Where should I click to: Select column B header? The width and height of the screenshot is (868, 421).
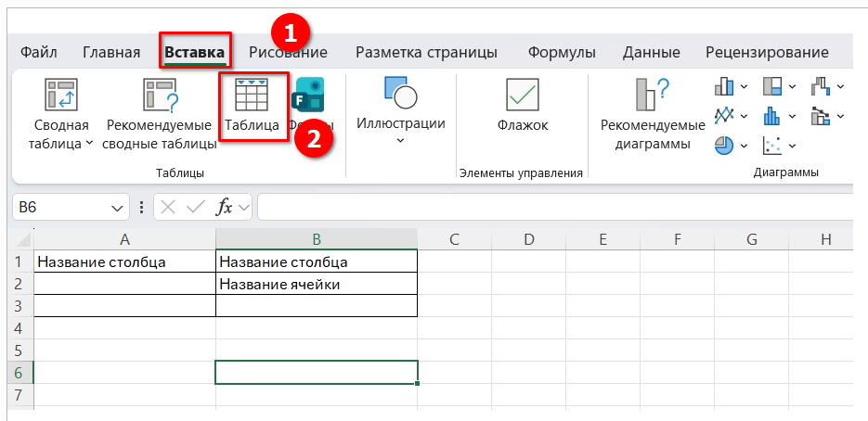pos(317,239)
